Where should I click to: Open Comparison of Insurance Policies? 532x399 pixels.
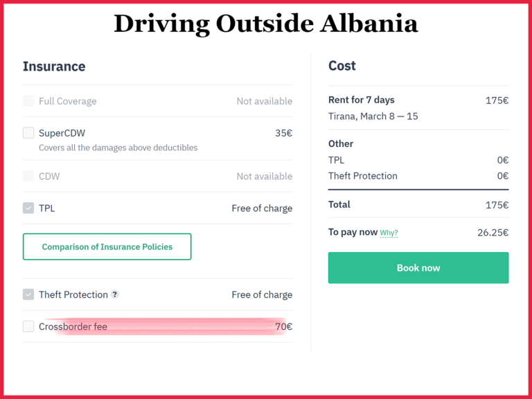coord(107,247)
